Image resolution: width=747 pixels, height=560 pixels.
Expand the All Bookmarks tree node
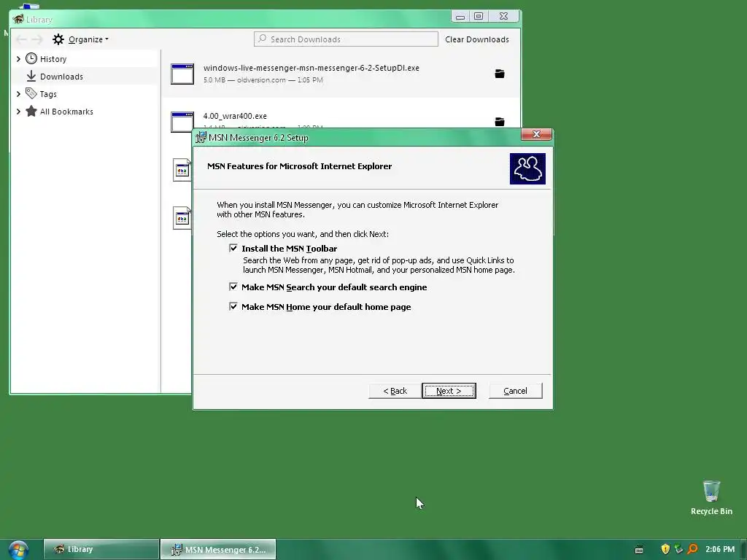coord(18,112)
